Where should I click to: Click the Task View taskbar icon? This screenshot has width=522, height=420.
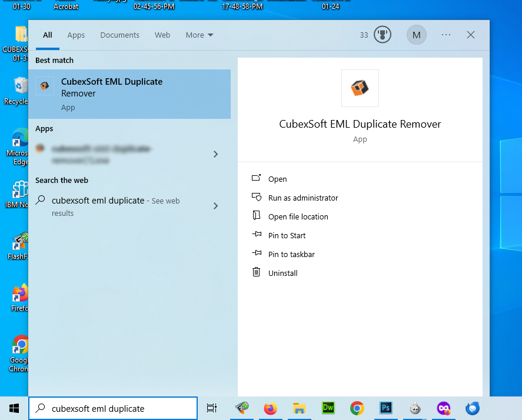[212, 408]
